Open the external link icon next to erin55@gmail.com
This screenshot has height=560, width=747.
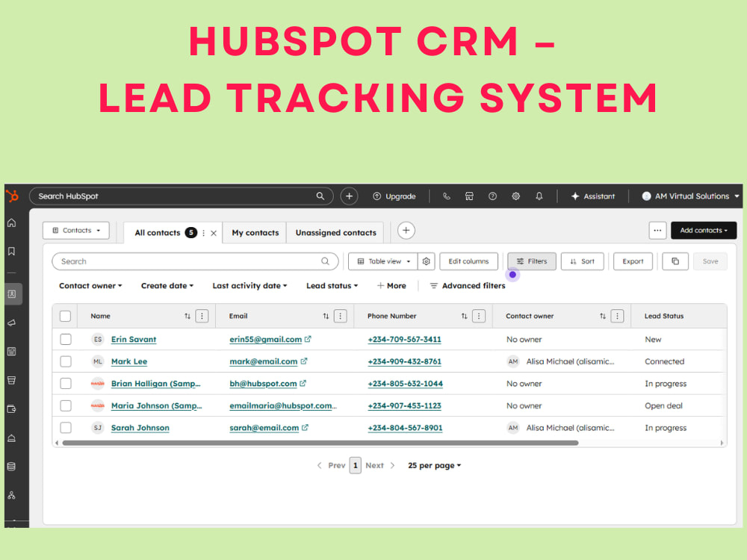(x=309, y=339)
